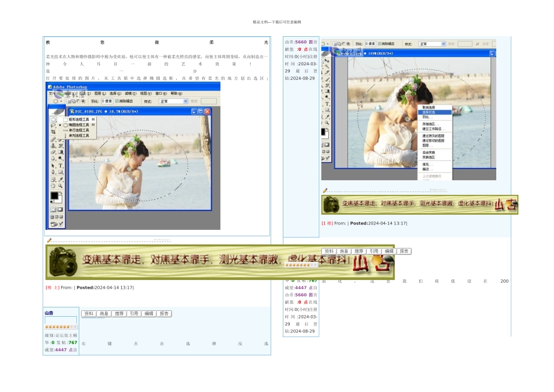Image resolution: width=554 pixels, height=392 pixels.
Task: Select the Lasso tool in left toolbox
Action: pos(53,125)
